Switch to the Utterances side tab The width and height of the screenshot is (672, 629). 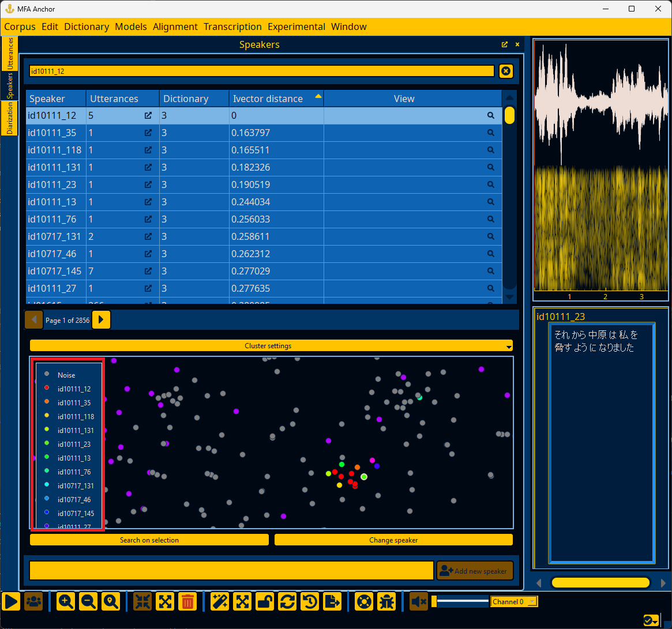click(x=10, y=54)
